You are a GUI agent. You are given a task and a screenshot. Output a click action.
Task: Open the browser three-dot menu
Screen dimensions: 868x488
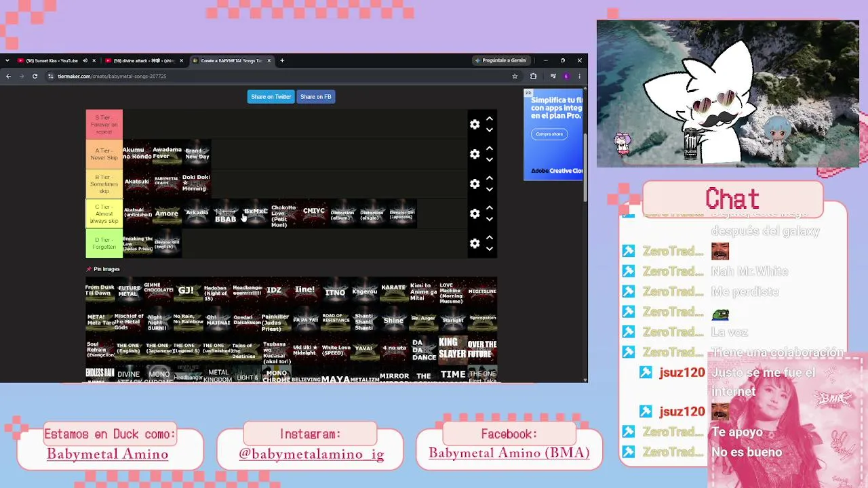580,76
